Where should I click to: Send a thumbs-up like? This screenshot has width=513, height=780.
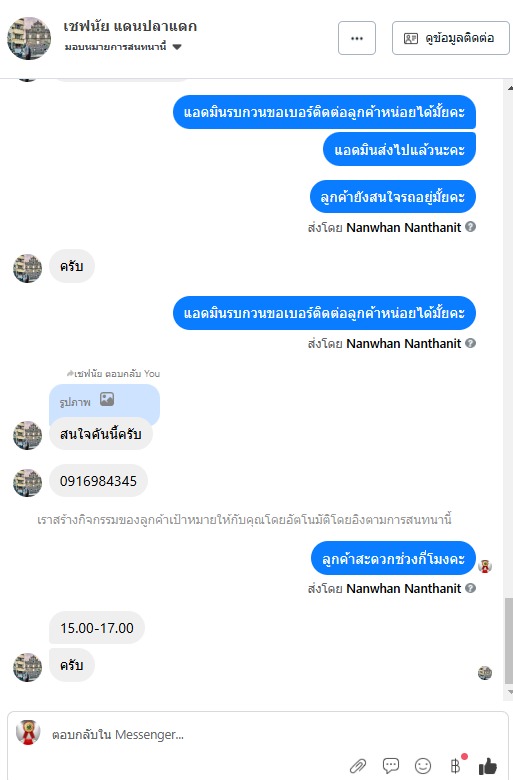click(488, 766)
